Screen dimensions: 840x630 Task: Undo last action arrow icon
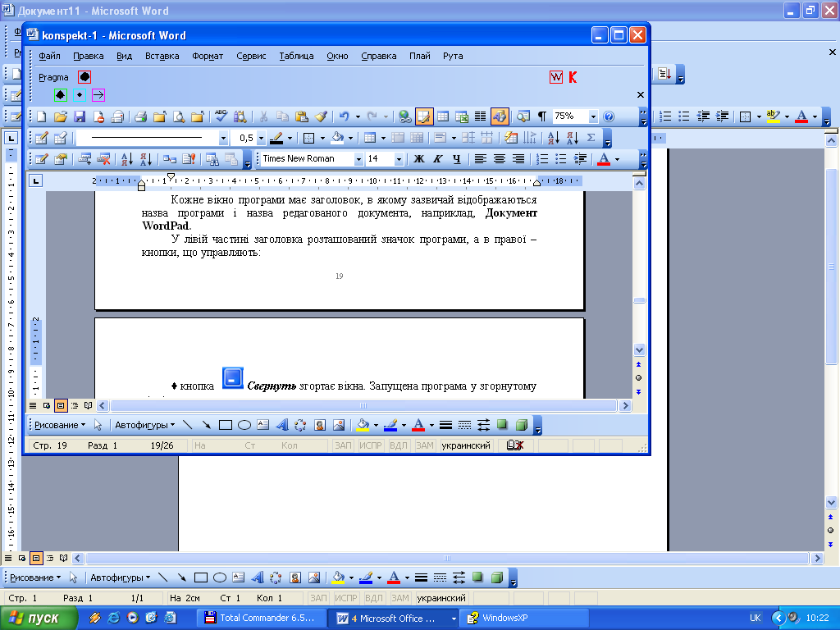(344, 116)
